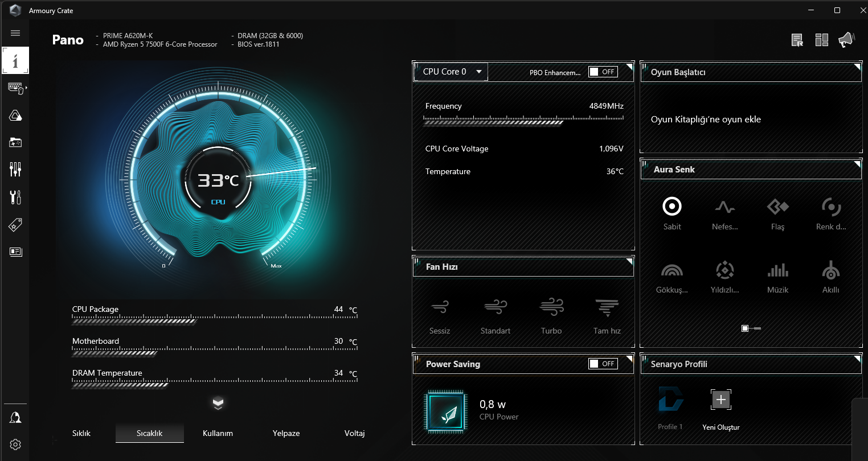Click the Frequency 4849MHz value
The width and height of the screenshot is (868, 461).
click(606, 106)
